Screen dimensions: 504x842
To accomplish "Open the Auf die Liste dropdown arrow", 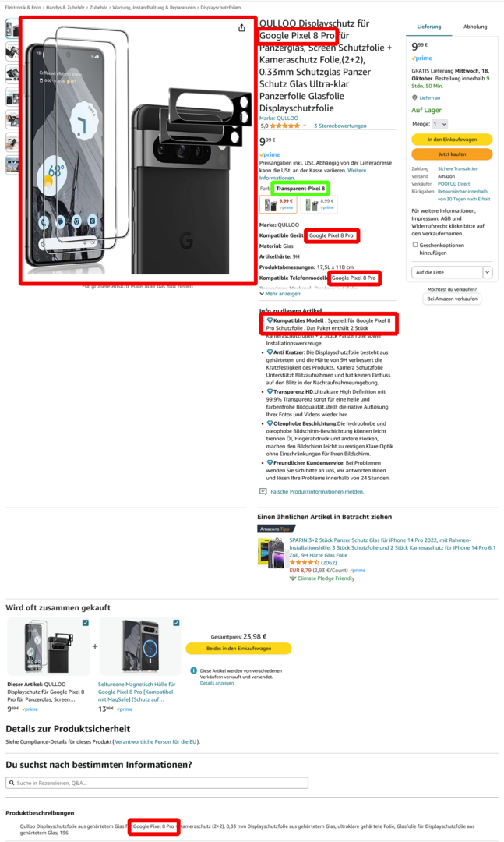I will pos(488,272).
